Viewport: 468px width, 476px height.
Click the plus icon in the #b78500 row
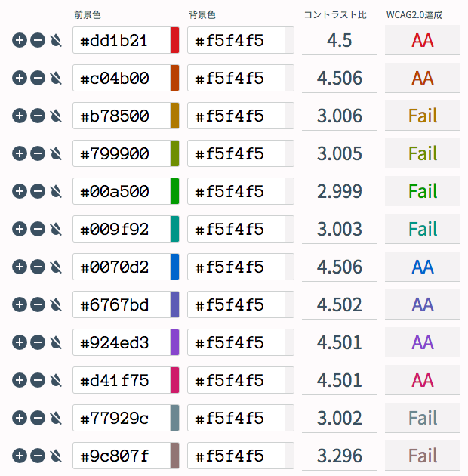[x=20, y=116]
